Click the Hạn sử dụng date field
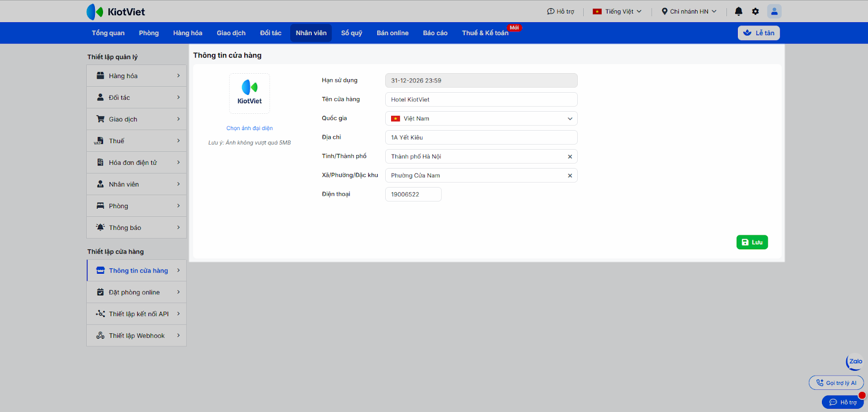 point(481,81)
